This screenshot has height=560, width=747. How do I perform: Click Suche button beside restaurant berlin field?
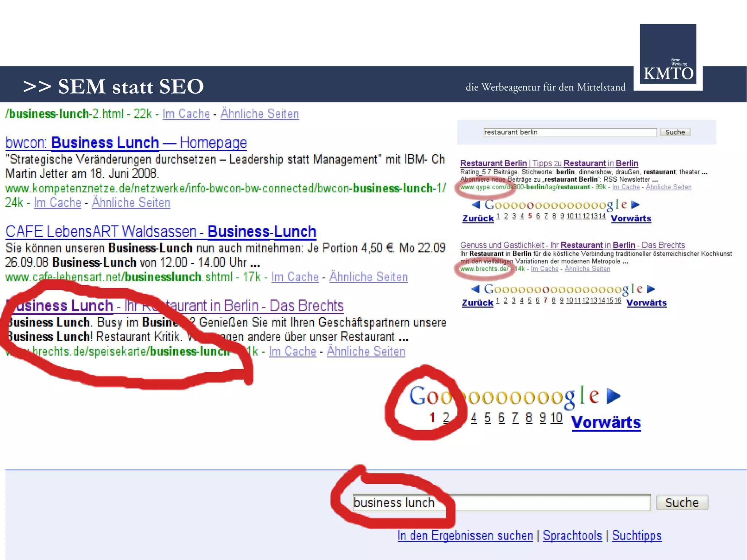pos(675,132)
